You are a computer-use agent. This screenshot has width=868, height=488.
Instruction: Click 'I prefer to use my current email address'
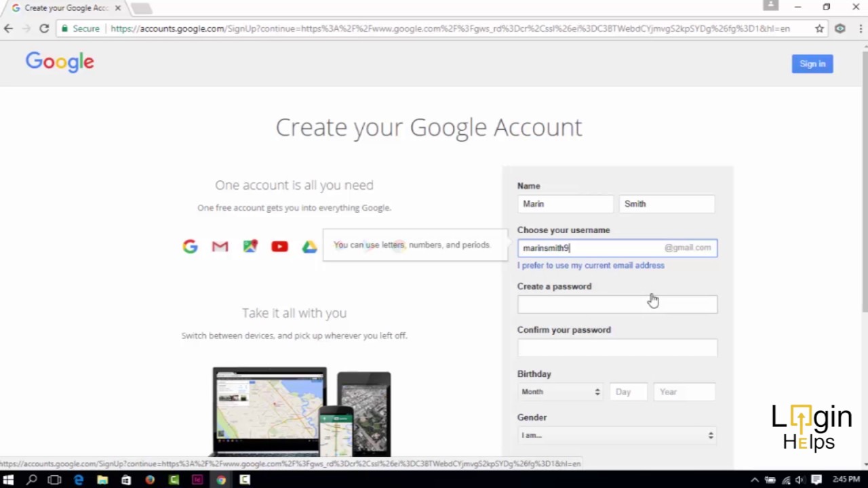point(591,266)
